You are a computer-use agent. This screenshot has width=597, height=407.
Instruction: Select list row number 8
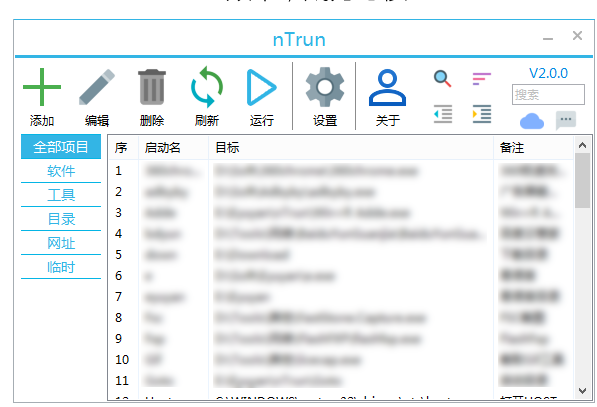point(341,318)
